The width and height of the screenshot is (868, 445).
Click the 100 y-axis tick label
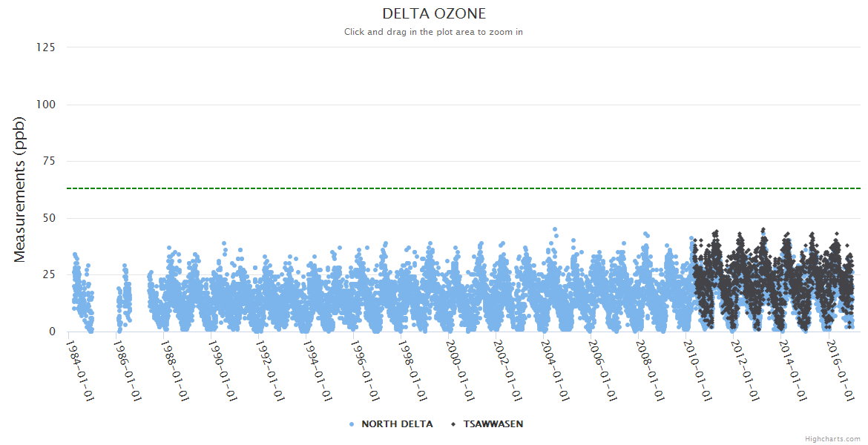pos(45,105)
